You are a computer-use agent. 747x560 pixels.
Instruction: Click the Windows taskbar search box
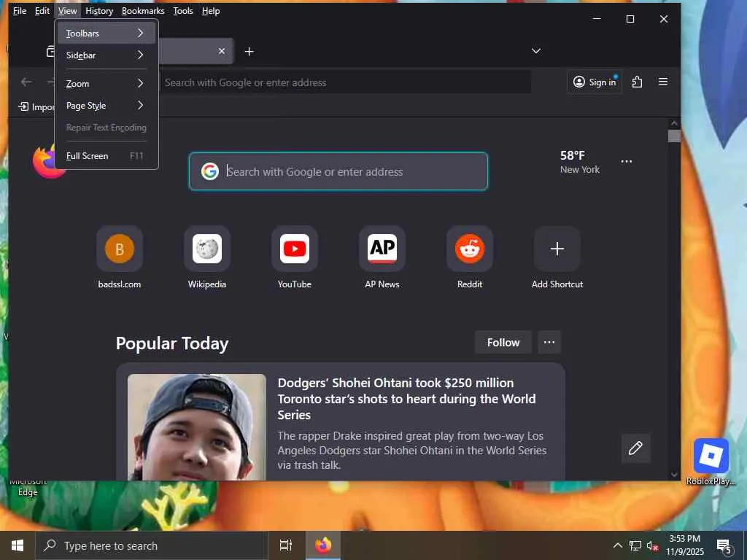click(152, 545)
